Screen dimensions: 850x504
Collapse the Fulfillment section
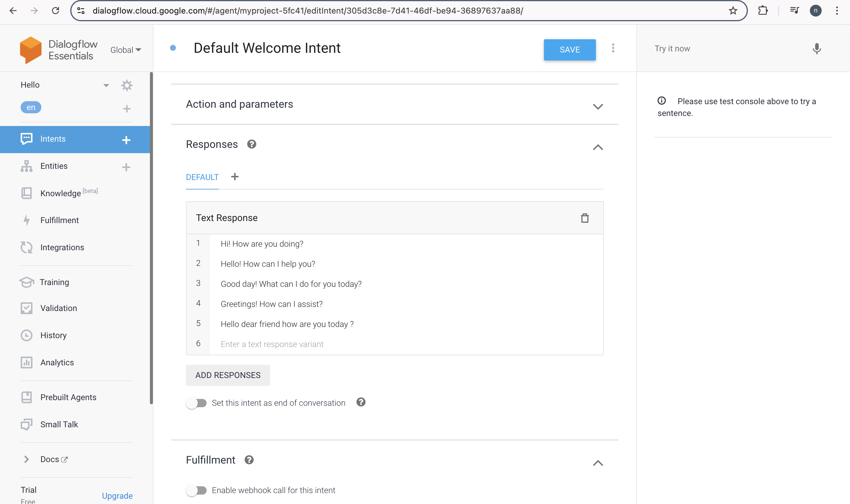pos(598,463)
